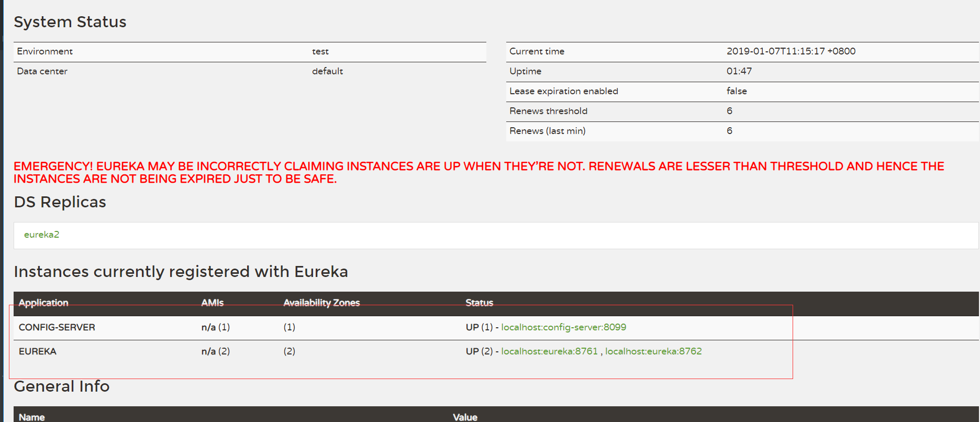
Task: Select the timestamp 2019-01-07T11:15:17 +0800
Action: pyautogui.click(x=791, y=51)
